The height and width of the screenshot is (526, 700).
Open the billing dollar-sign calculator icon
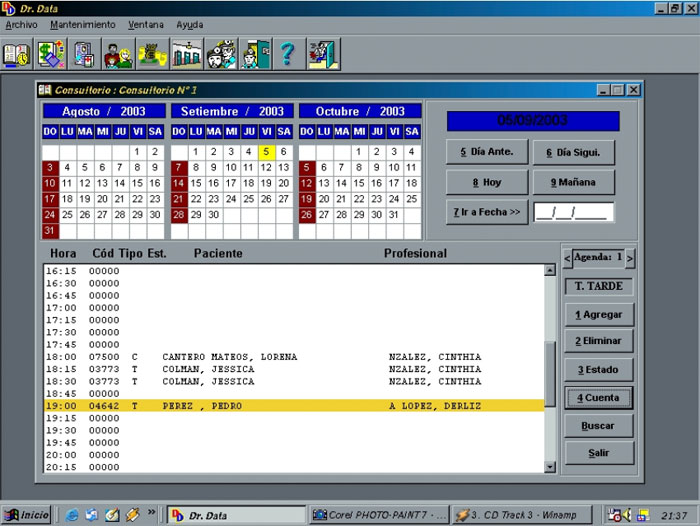[x=51, y=54]
